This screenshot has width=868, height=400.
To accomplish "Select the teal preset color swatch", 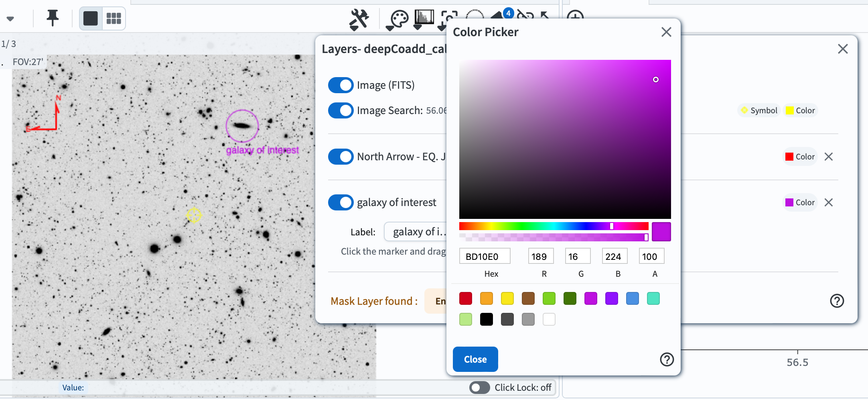I will click(653, 298).
